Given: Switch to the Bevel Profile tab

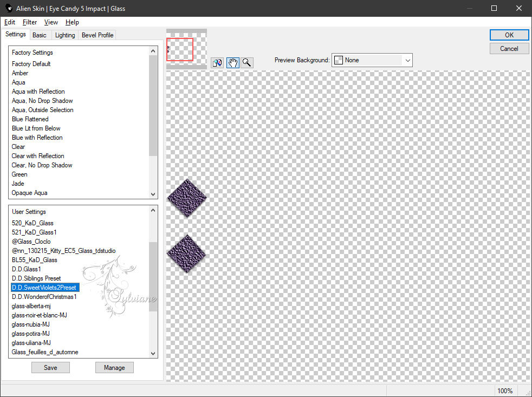Looking at the screenshot, I should pyautogui.click(x=98, y=35).
